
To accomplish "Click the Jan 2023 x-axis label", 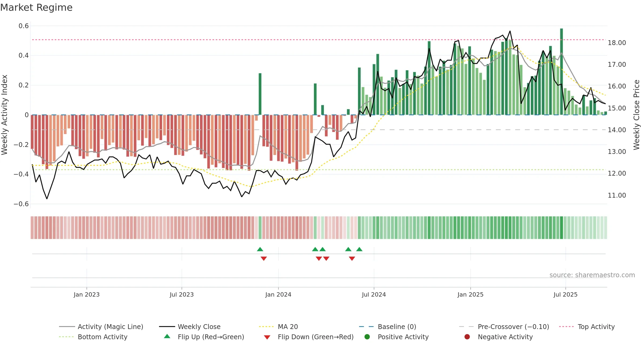I will pyautogui.click(x=87, y=295).
